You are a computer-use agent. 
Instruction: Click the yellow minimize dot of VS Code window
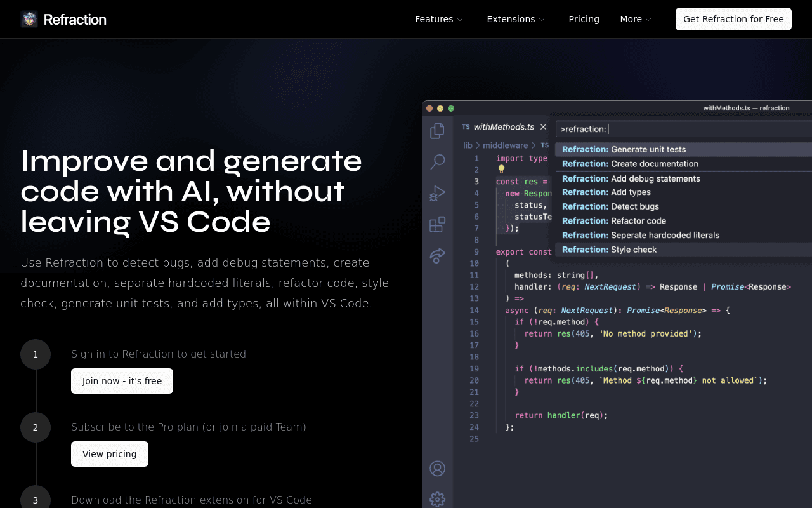coord(440,109)
